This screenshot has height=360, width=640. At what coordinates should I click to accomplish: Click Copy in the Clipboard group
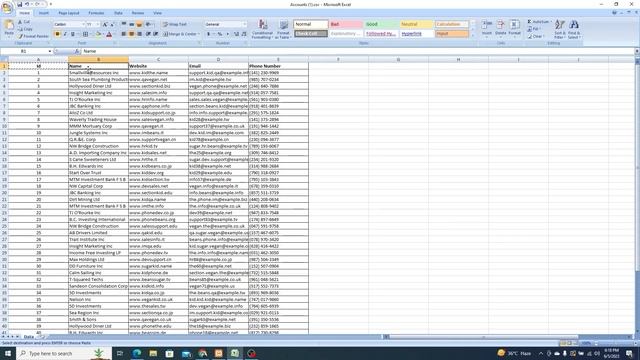(x=25, y=29)
